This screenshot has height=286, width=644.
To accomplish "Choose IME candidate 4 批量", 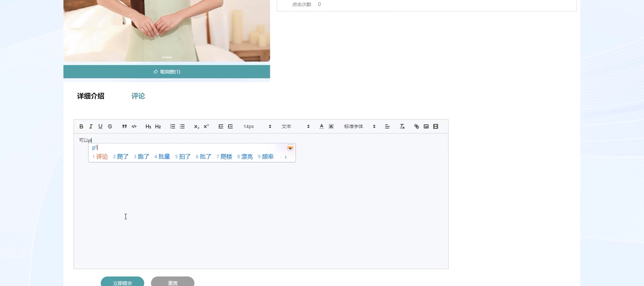I will click(162, 157).
